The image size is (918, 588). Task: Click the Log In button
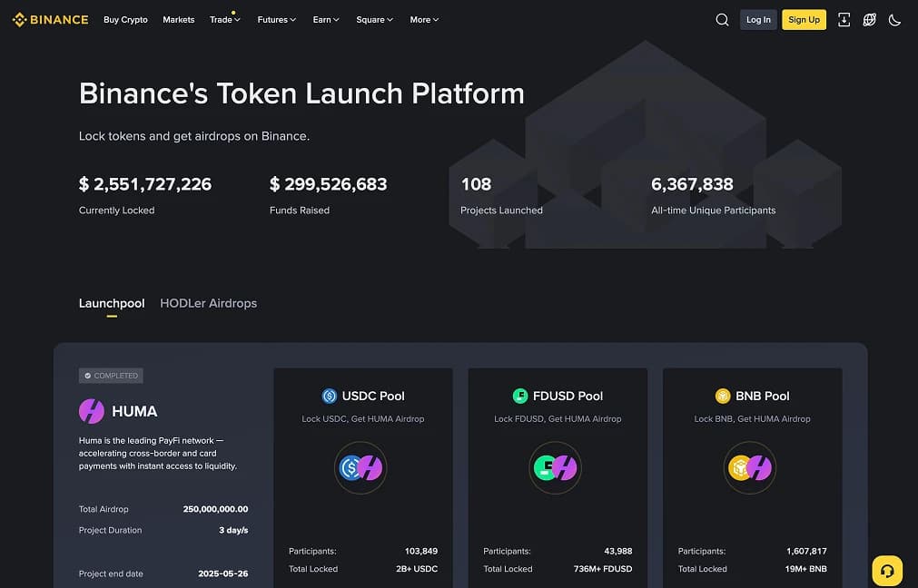[758, 20]
